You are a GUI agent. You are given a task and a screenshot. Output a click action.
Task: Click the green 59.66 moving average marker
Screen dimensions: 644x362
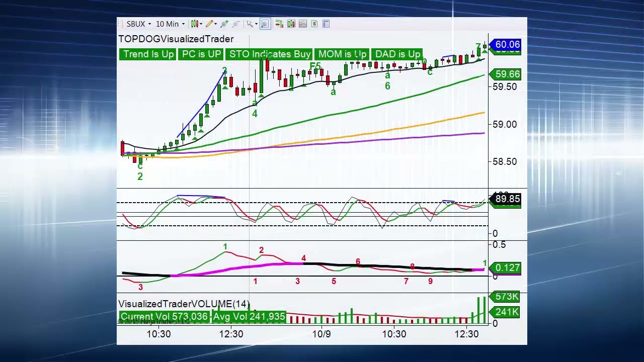[x=507, y=74]
